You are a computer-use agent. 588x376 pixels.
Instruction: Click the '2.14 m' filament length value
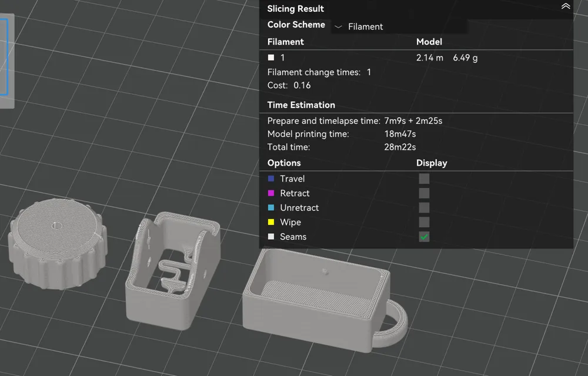coord(430,58)
